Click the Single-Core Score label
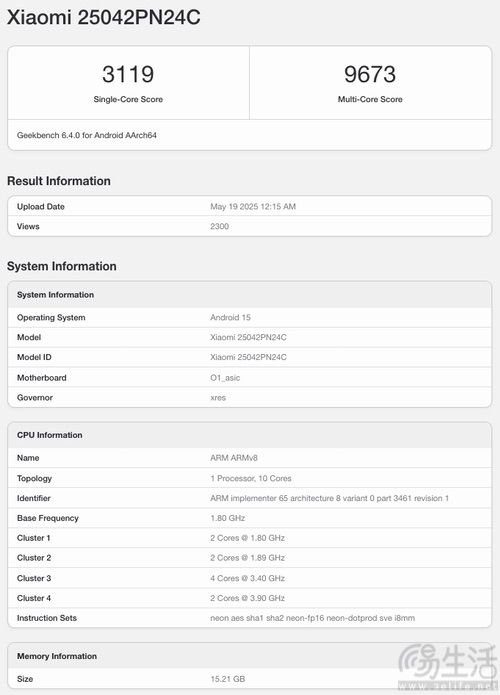The width and height of the screenshot is (500, 695). (x=128, y=99)
